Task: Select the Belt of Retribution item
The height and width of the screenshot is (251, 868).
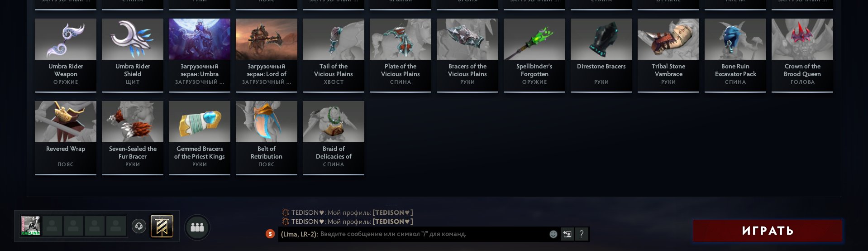Action: [267, 138]
